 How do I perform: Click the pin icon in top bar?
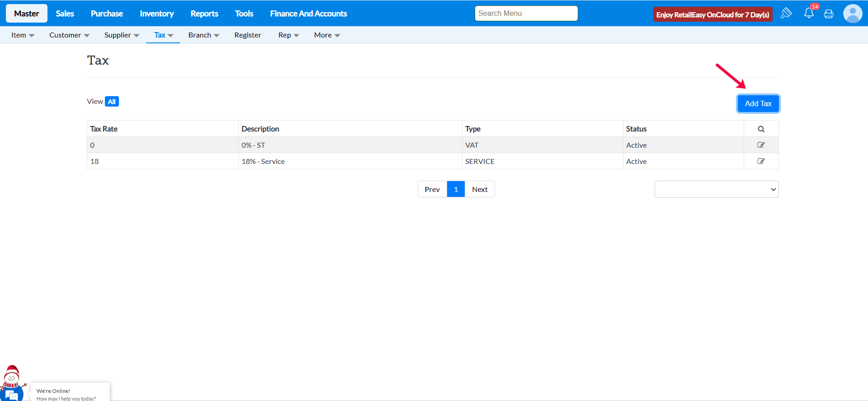(786, 13)
